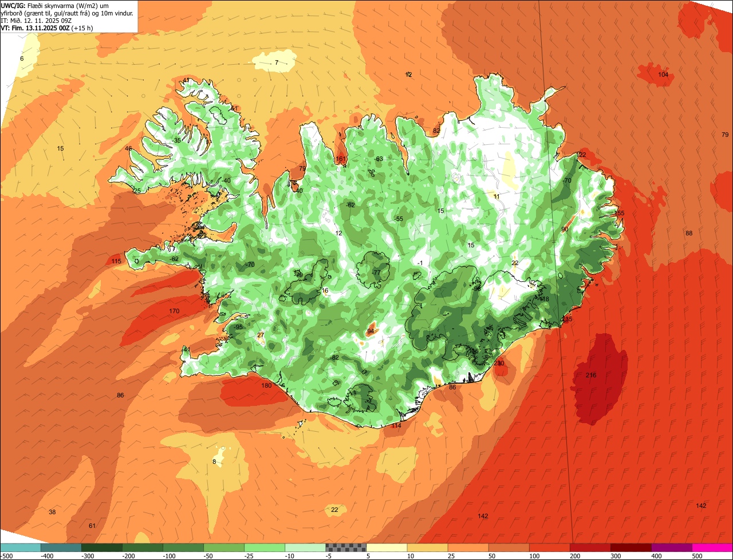The height and width of the screenshot is (560, 733).
Task: Click the legend swatch between -400 and -300
Action: click(61, 547)
